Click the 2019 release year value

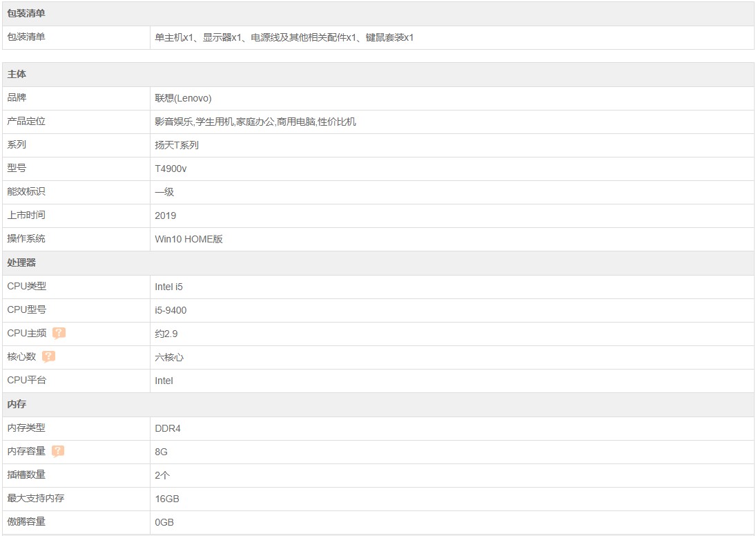pyautogui.click(x=166, y=216)
